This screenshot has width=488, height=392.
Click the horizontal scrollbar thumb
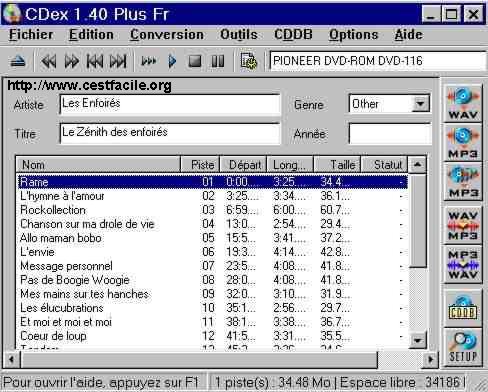tap(199, 359)
